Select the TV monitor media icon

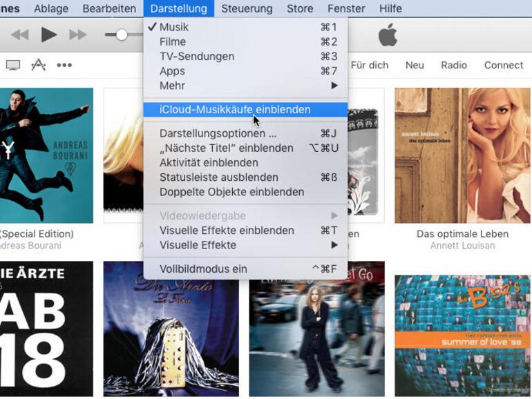tap(13, 65)
